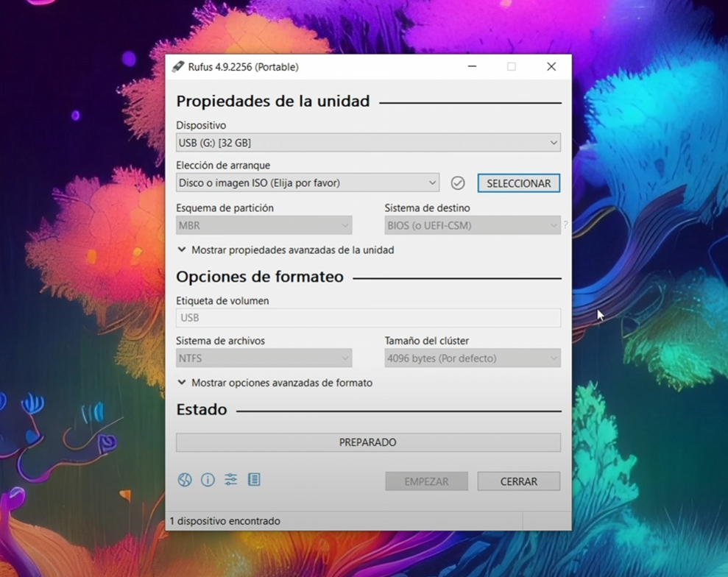Click the Etiqueta de volumen field
The width and height of the screenshot is (728, 577).
368,318
